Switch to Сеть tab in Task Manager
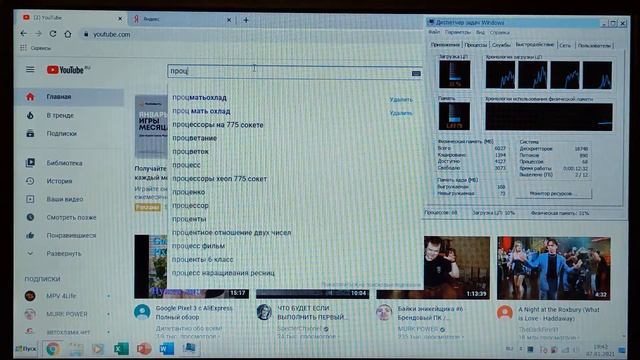Viewport: 640px width, 360px height. point(565,45)
